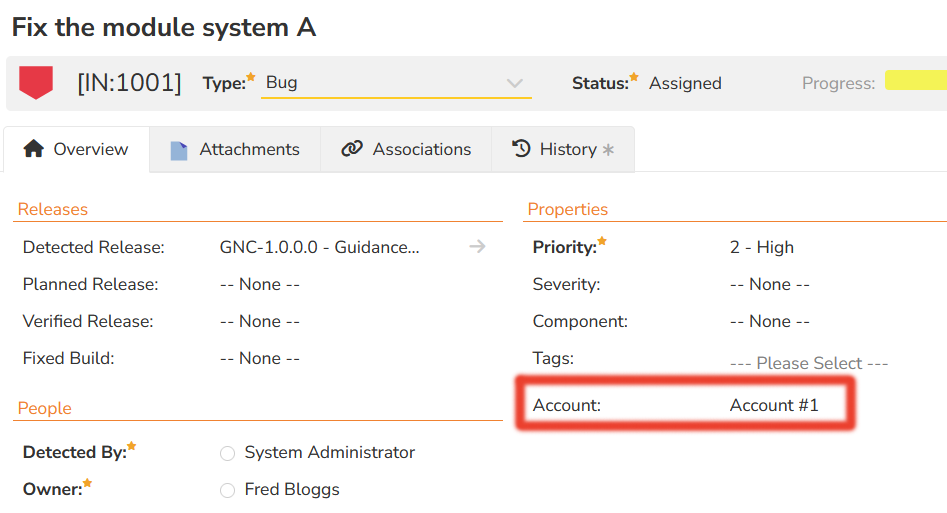Click the Attachments document icon
947x513 pixels.
point(179,150)
